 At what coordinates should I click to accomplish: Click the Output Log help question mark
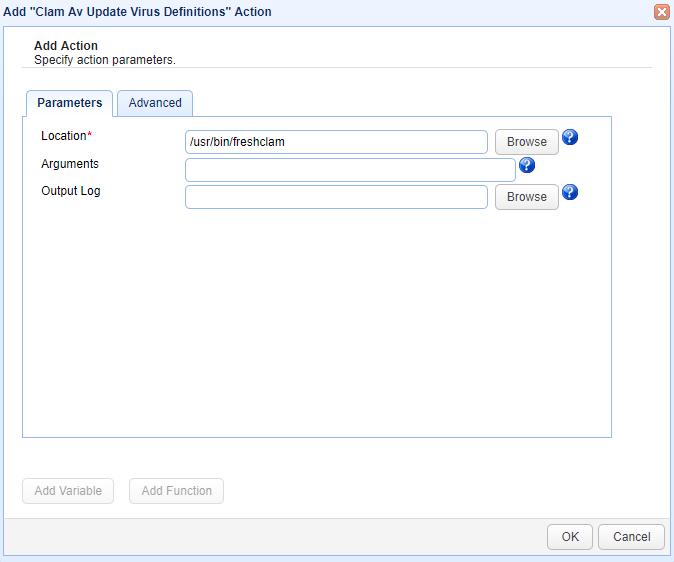(x=570, y=193)
